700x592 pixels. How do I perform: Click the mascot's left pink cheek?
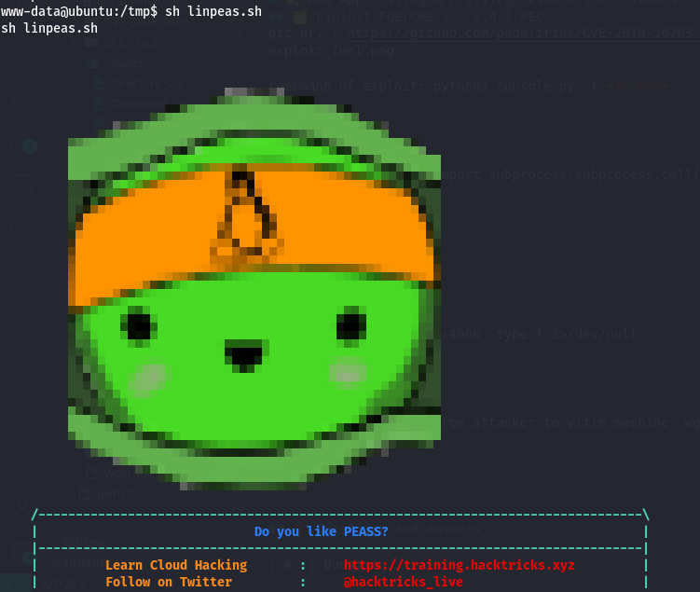149,377
